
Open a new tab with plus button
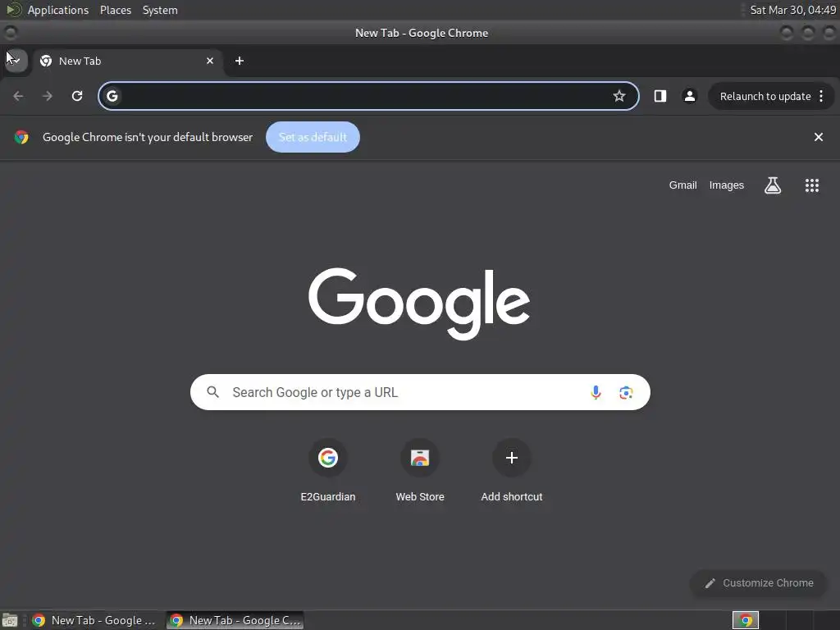[x=240, y=61]
